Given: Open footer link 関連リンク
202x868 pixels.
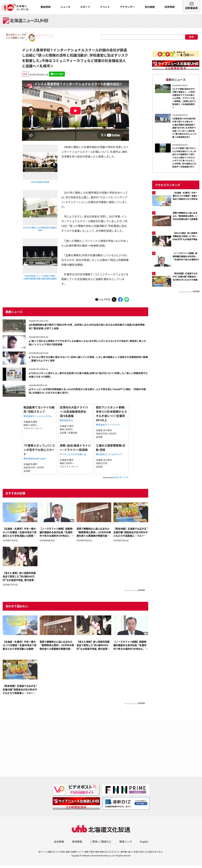Looking at the screenshot, I should tap(126, 842).
